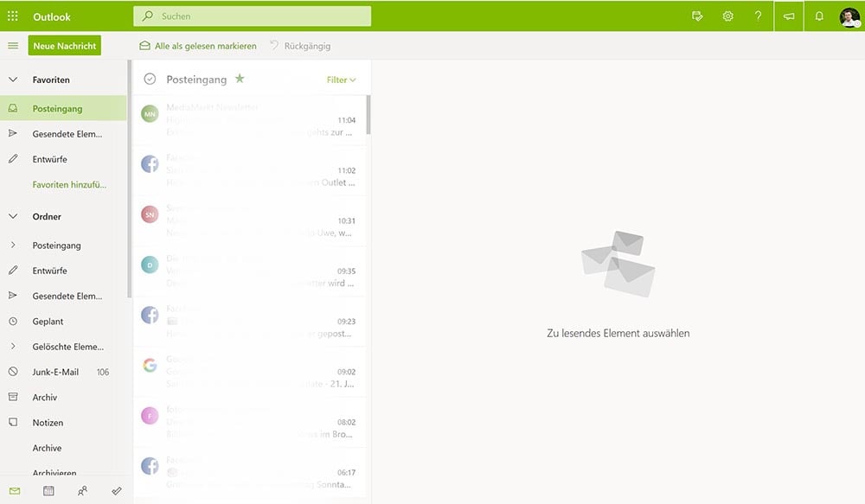Viewport: 865px width, 504px height.
Task: Open the people contacts icon
Action: [x=82, y=491]
